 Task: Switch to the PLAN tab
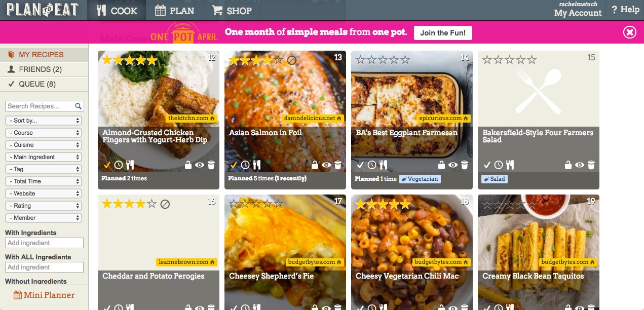pyautogui.click(x=174, y=10)
